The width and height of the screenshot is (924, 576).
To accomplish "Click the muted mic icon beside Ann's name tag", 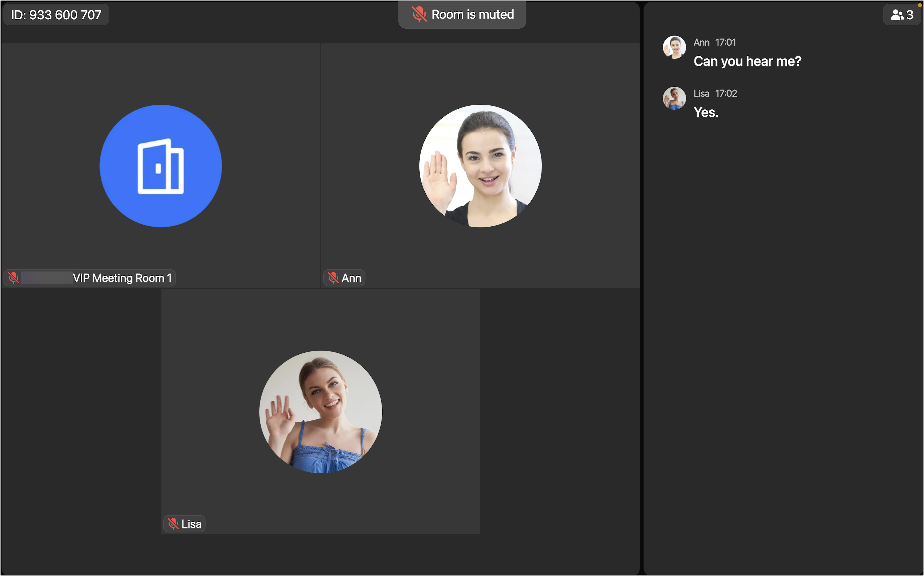I will click(333, 278).
